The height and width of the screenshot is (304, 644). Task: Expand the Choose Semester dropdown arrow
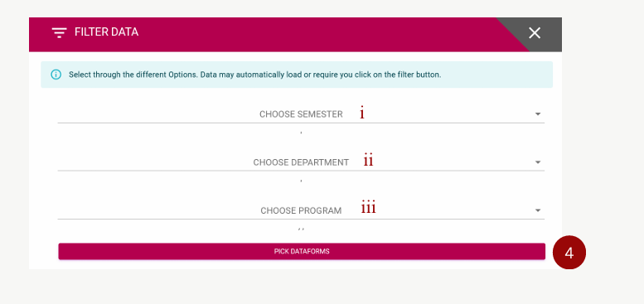tap(538, 114)
